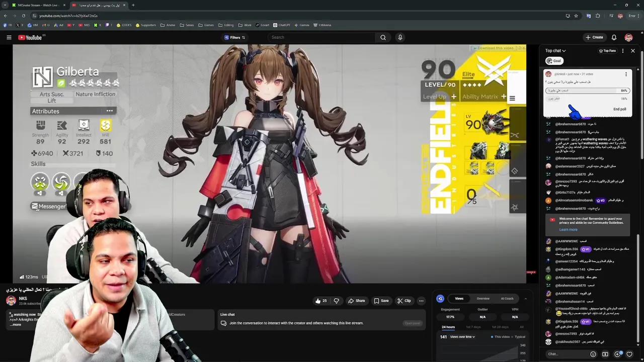End the poll

[x=619, y=109]
